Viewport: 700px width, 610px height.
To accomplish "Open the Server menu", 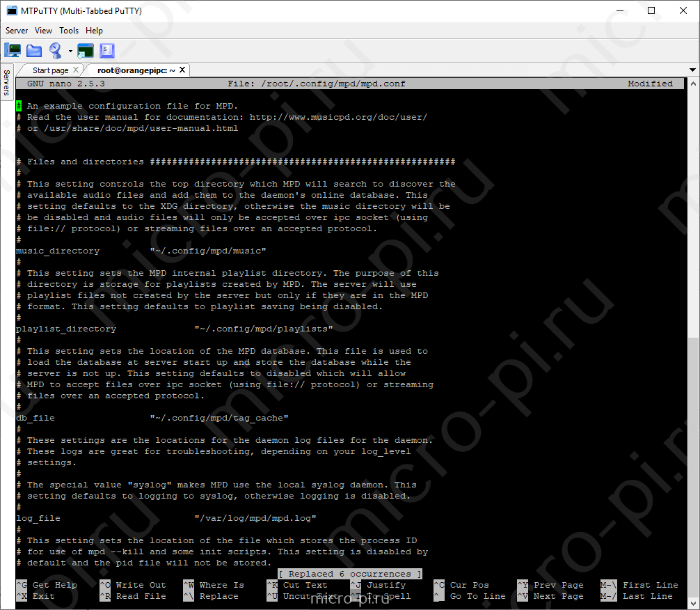I will pos(17,31).
